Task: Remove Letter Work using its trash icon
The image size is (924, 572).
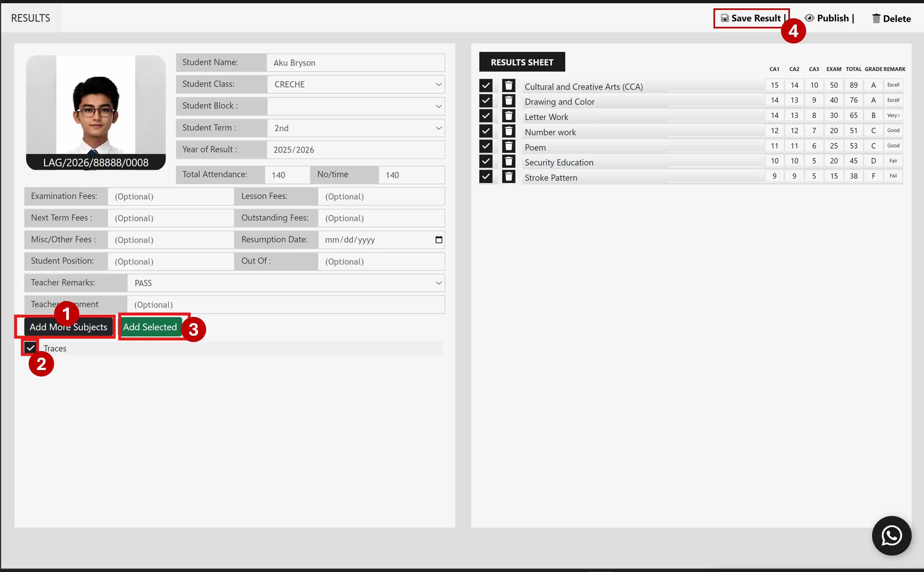Action: click(x=509, y=116)
